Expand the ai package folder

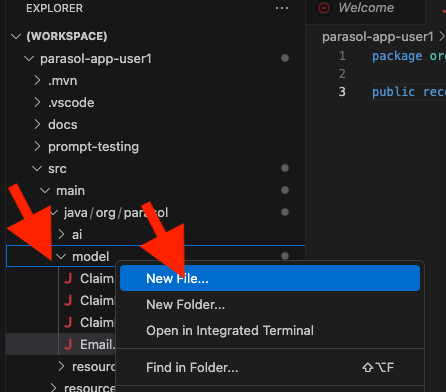(61, 234)
